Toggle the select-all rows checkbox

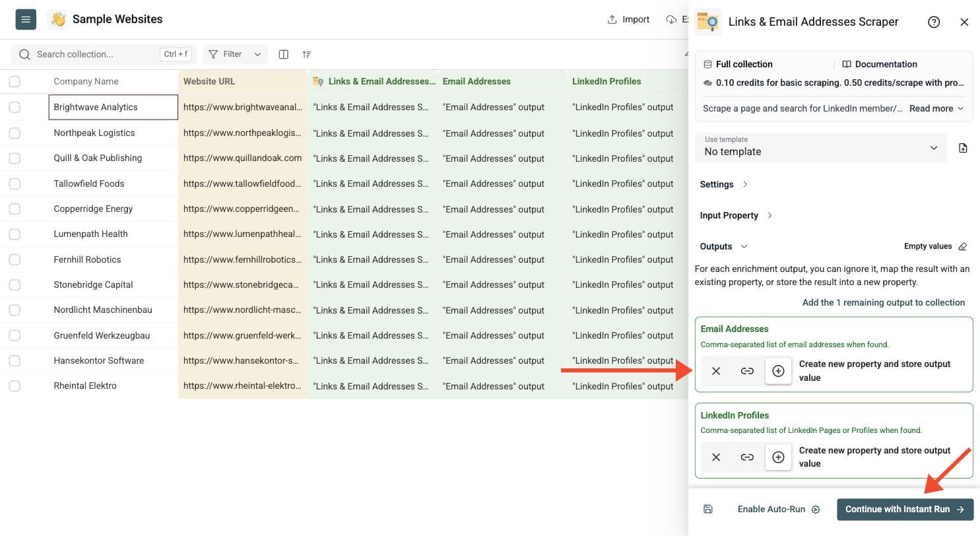(x=15, y=81)
